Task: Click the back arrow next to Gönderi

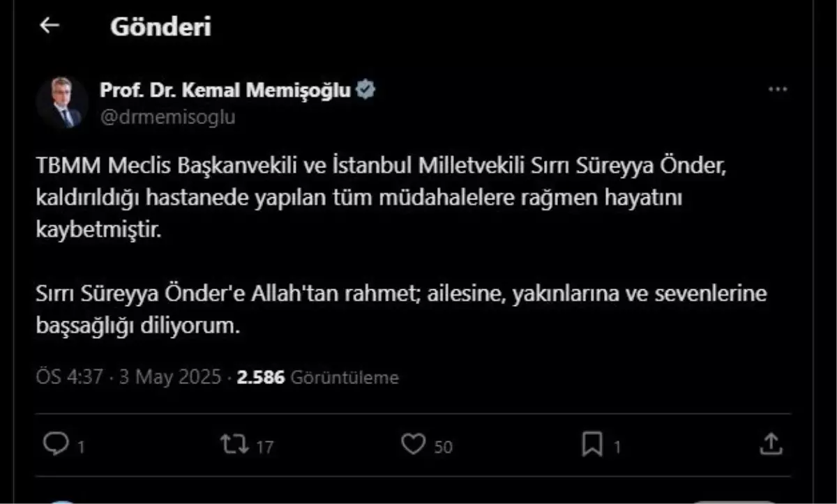Action: [50, 26]
